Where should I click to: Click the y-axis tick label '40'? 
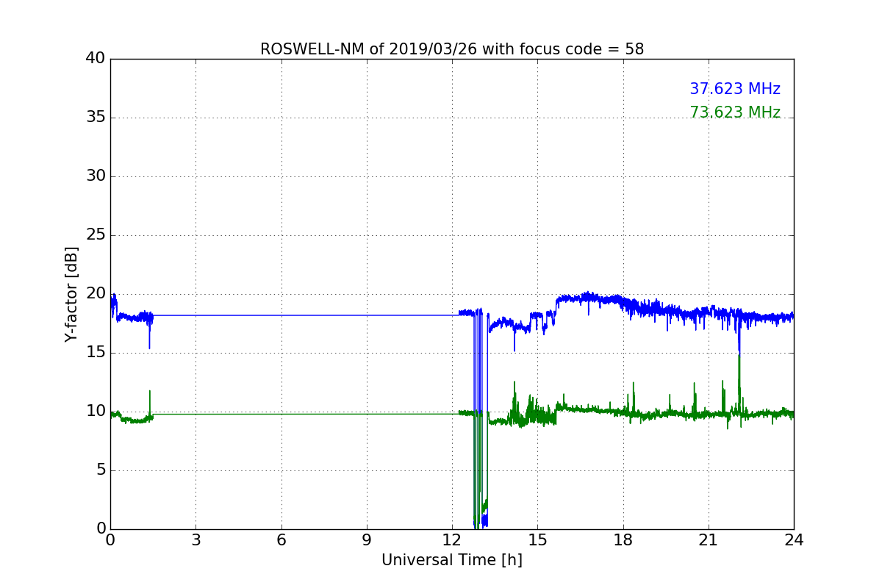click(x=96, y=59)
